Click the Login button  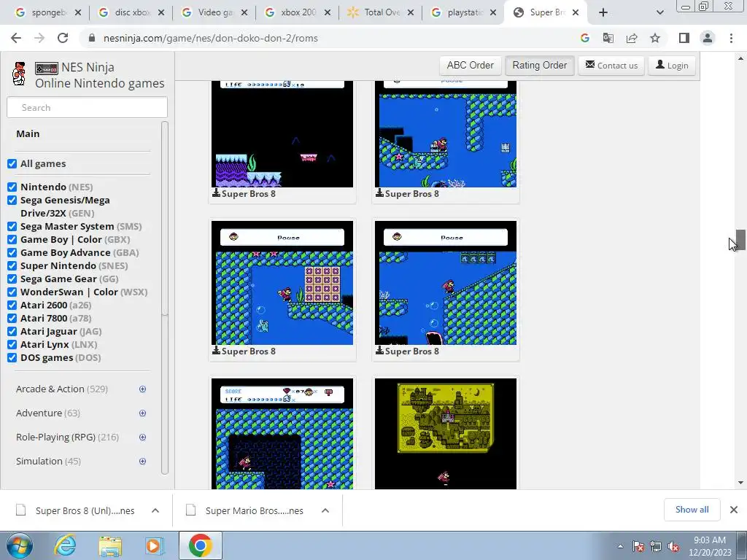[x=672, y=65]
